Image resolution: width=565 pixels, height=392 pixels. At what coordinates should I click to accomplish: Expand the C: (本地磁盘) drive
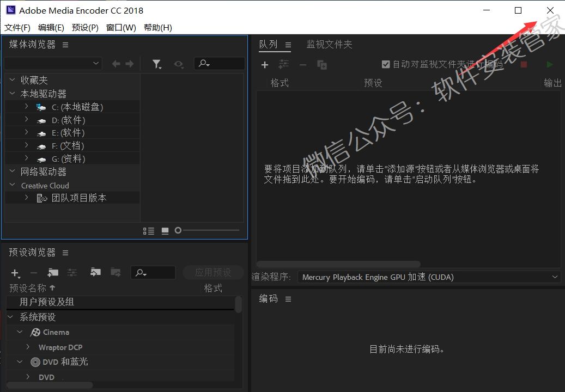point(26,107)
